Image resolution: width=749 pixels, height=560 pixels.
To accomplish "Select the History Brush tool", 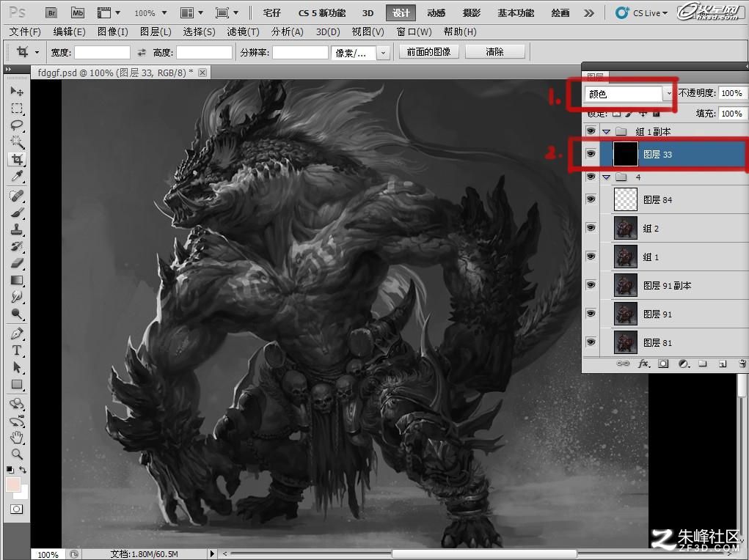I will click(x=17, y=246).
